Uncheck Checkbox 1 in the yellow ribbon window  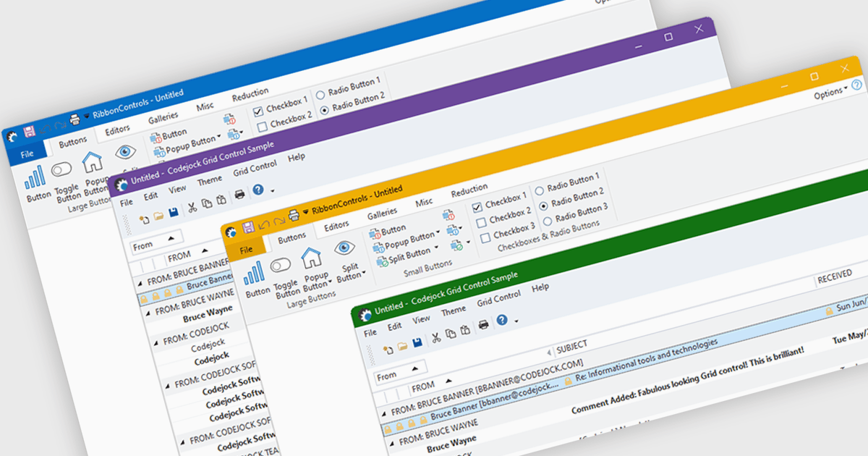tap(477, 208)
